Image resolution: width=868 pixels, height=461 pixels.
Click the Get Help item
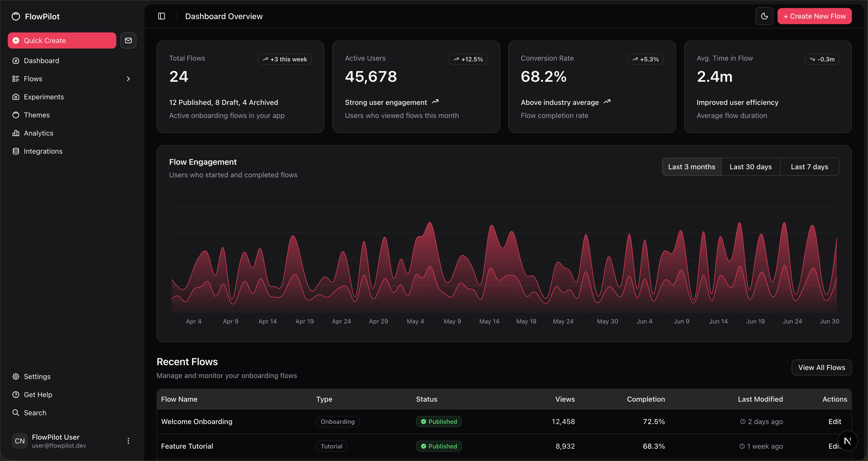[38, 395]
